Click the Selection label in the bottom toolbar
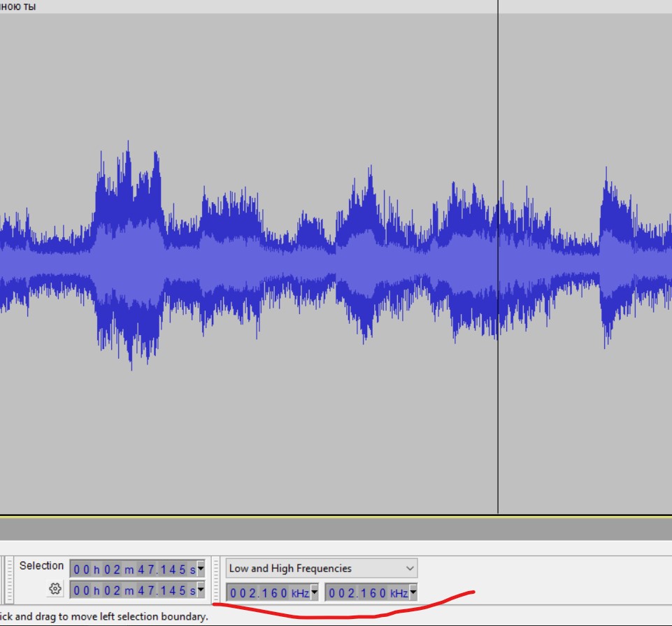This screenshot has width=672, height=626. point(41,566)
